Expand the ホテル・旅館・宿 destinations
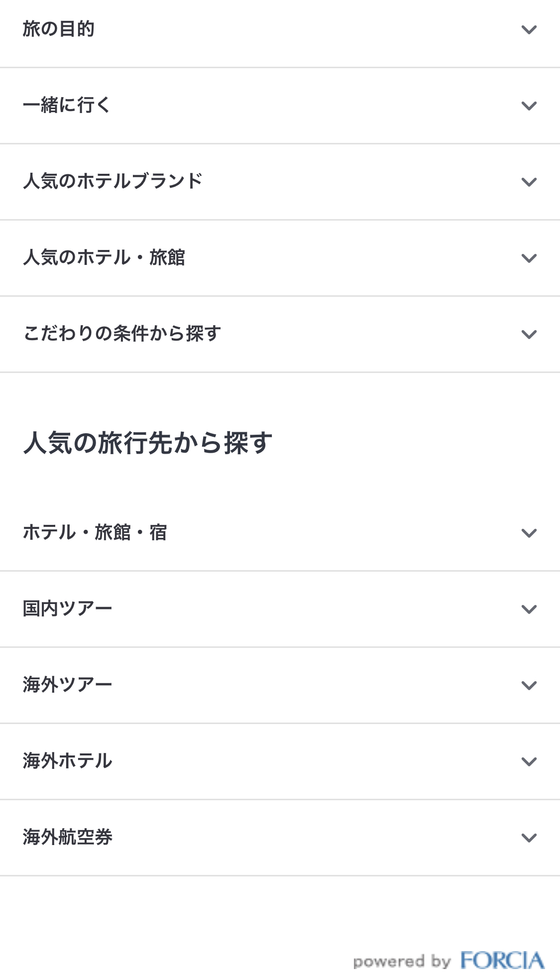This screenshot has width=560, height=980. point(95,533)
